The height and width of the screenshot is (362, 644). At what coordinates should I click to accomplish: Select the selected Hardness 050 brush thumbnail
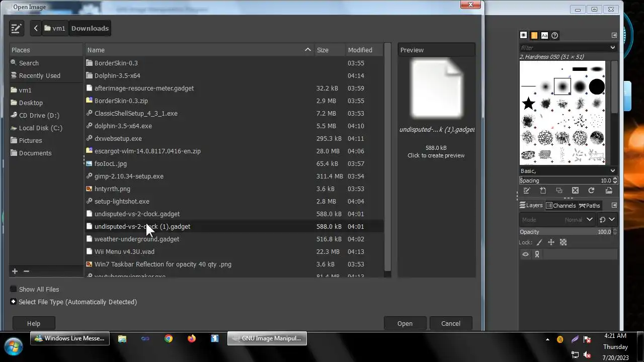(x=562, y=86)
